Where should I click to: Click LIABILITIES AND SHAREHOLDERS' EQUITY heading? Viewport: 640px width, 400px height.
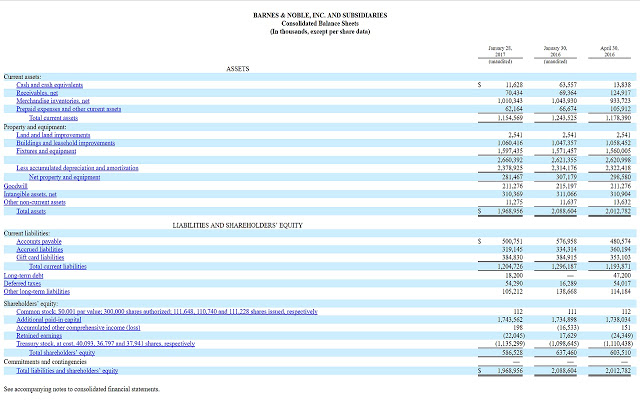[x=238, y=225]
